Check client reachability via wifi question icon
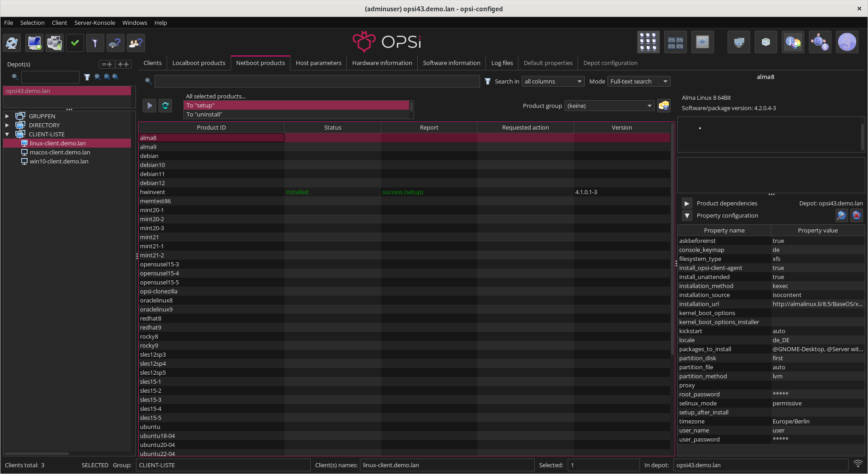This screenshot has width=868, height=474. [115, 43]
